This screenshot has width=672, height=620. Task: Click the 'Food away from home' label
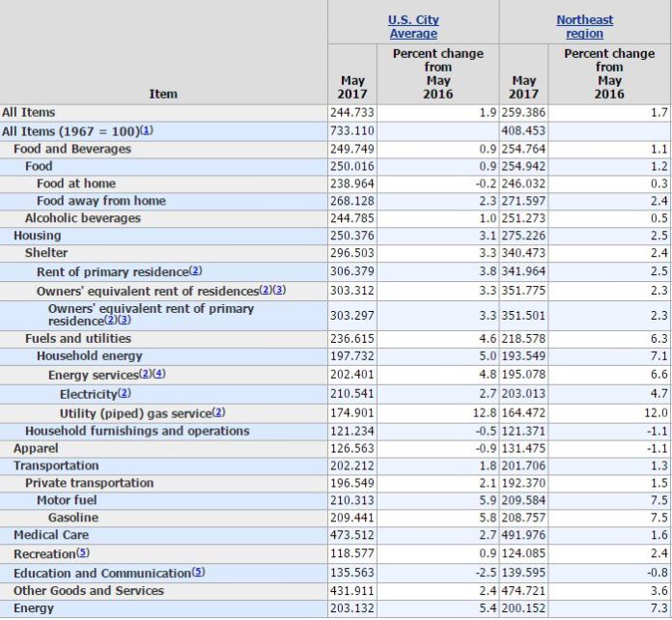coord(100,201)
